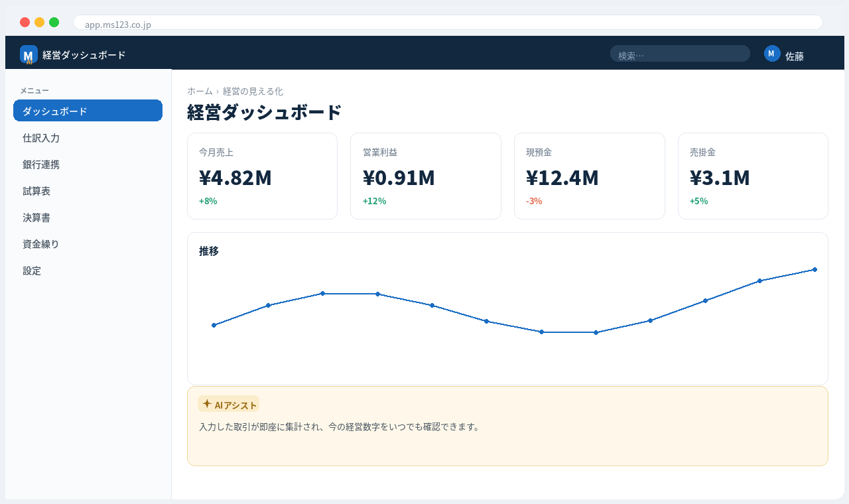
Task: Click the 経営の見える化 breadcrumb
Action: point(253,92)
